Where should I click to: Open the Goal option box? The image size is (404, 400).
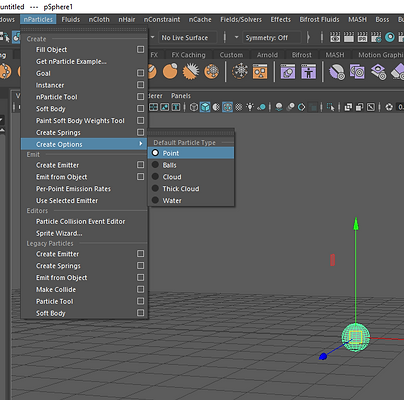pos(141,73)
